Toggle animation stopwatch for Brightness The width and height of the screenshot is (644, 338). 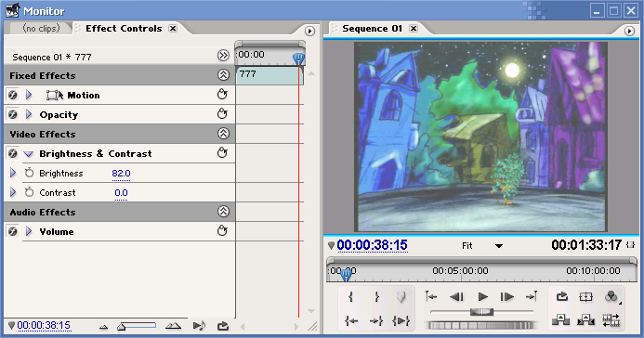click(x=29, y=173)
